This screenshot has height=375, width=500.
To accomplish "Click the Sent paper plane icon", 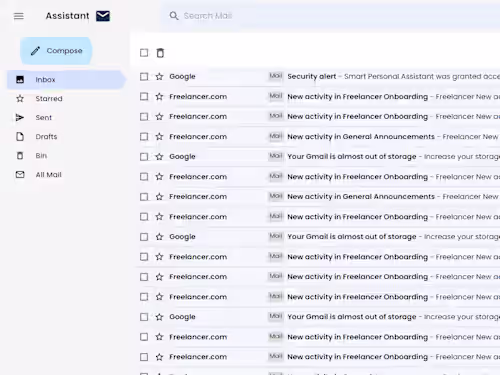I will [x=20, y=117].
